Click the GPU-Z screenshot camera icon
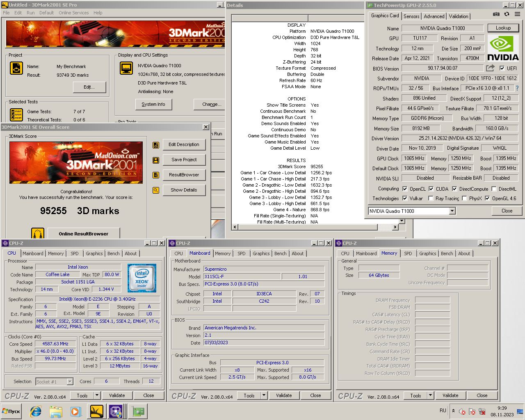Image resolution: width=525 pixels, height=420 pixels. tap(496, 14)
